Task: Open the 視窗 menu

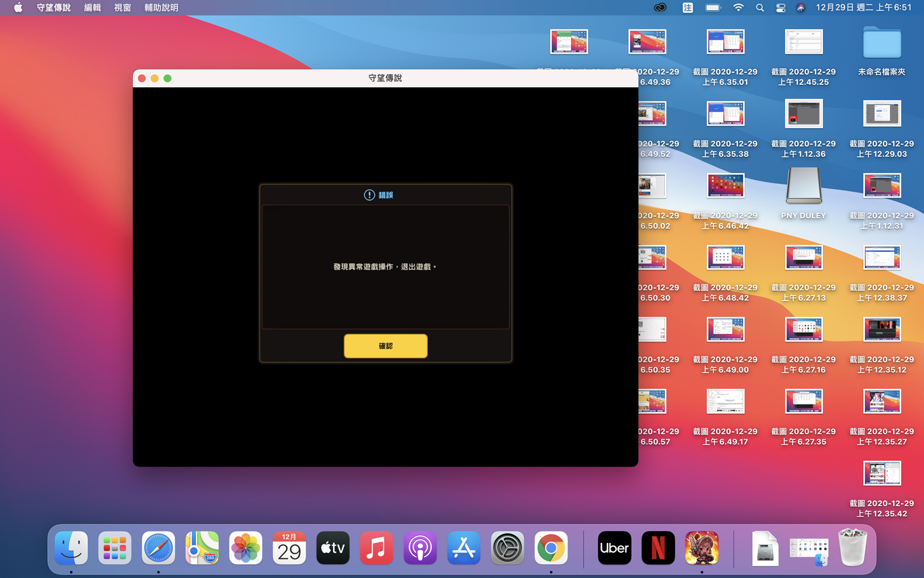Action: pos(122,8)
